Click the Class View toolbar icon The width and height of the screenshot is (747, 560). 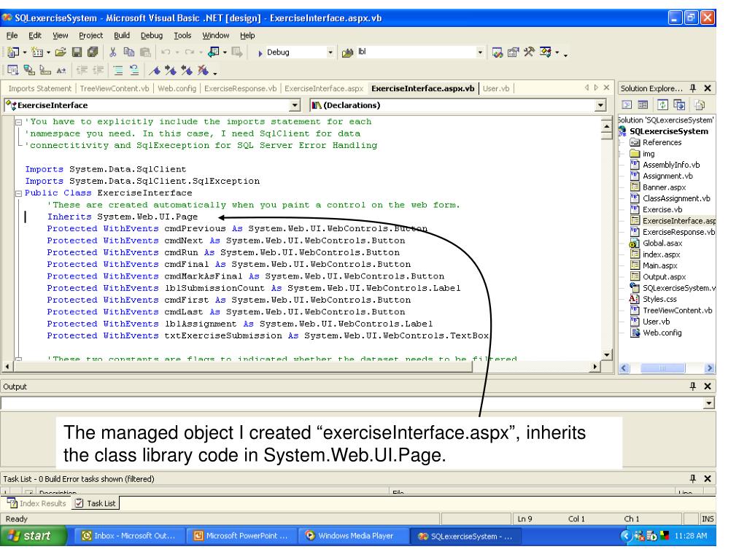tap(546, 52)
